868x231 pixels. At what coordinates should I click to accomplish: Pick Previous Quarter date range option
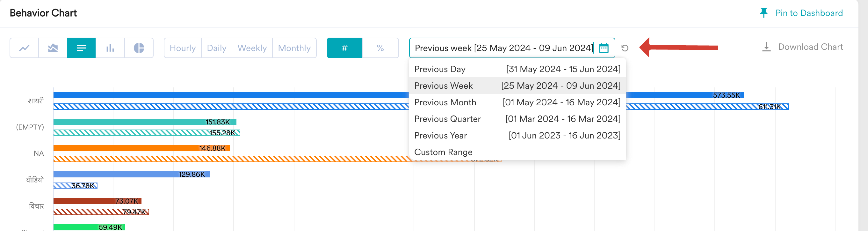point(517,119)
